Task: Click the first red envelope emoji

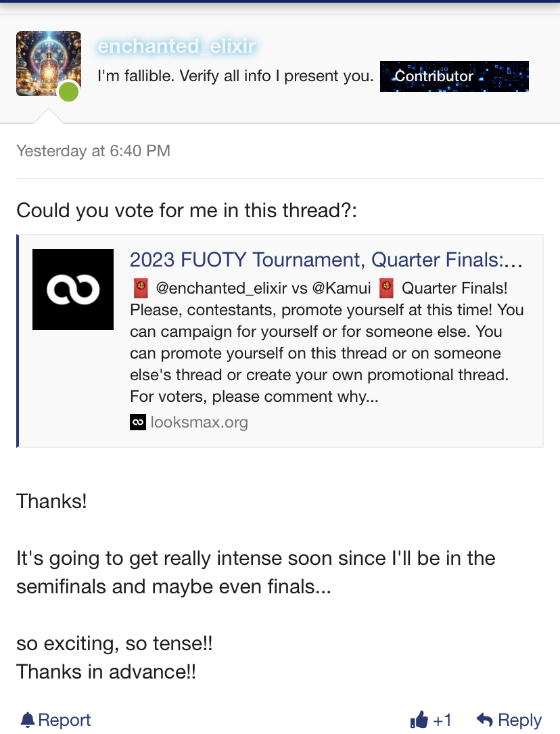Action: point(141,289)
